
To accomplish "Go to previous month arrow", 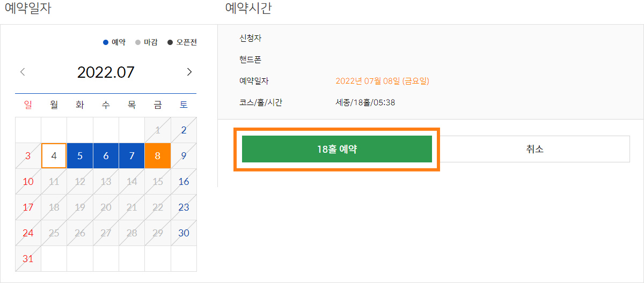I will pos(23,72).
